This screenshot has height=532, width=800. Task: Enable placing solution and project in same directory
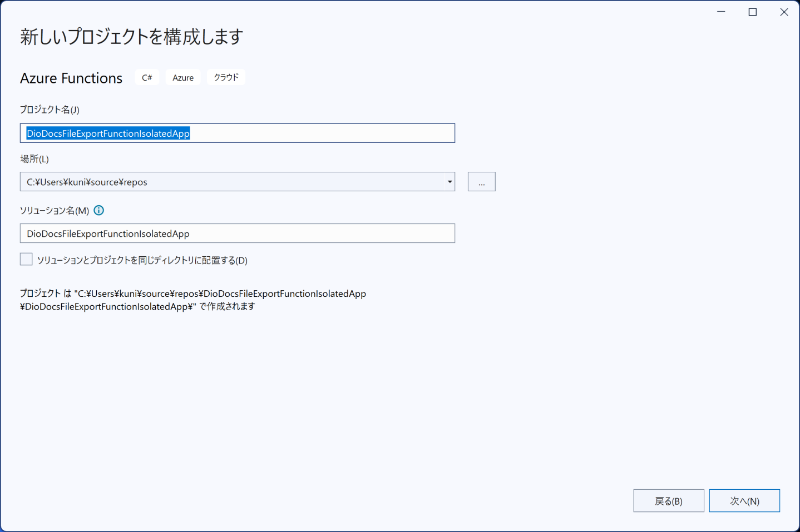pos(26,259)
